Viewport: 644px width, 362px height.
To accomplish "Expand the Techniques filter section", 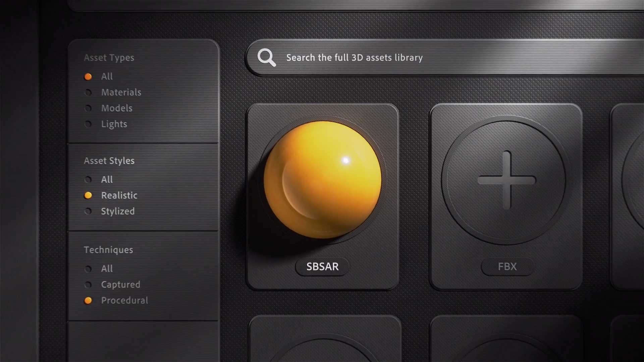I will pos(108,250).
